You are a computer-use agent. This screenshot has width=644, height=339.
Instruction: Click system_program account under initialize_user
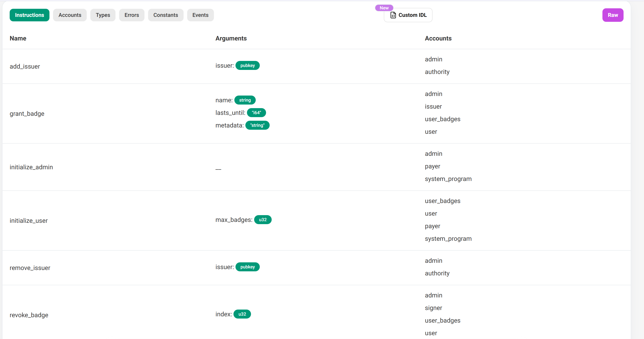(448, 239)
